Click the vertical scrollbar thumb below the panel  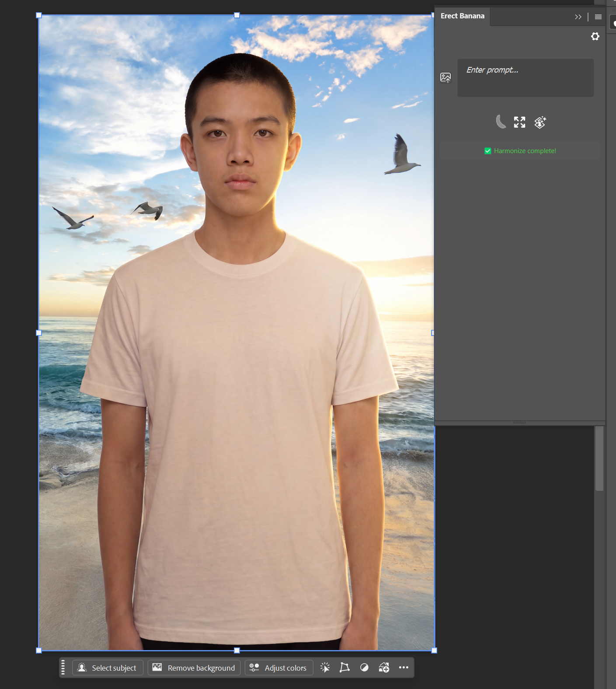[x=599, y=458]
